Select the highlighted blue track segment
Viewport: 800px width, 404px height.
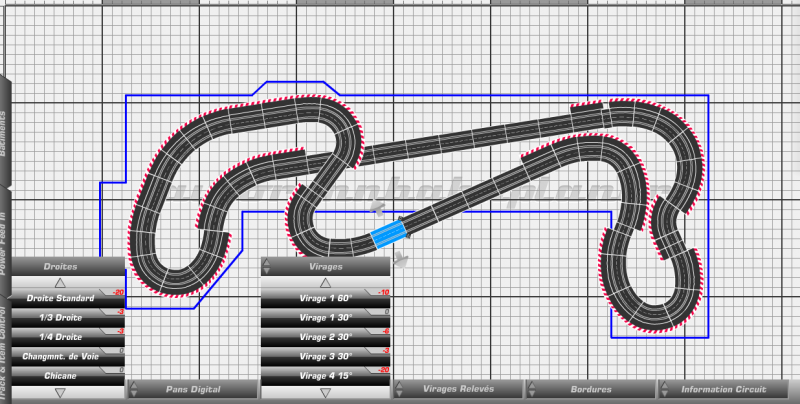pyautogui.click(x=388, y=234)
